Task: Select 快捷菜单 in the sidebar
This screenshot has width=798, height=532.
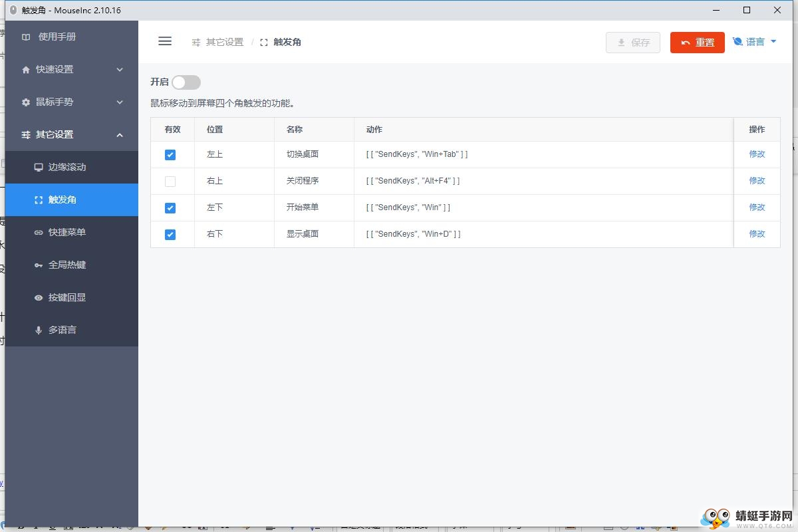Action: (x=72, y=233)
